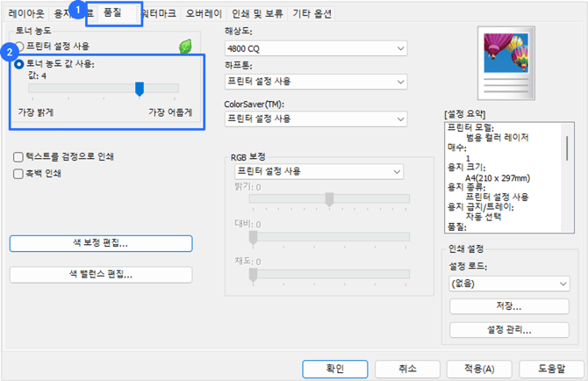Click the 채도 slider handle
This screenshot has width=588, height=381.
tap(253, 275)
